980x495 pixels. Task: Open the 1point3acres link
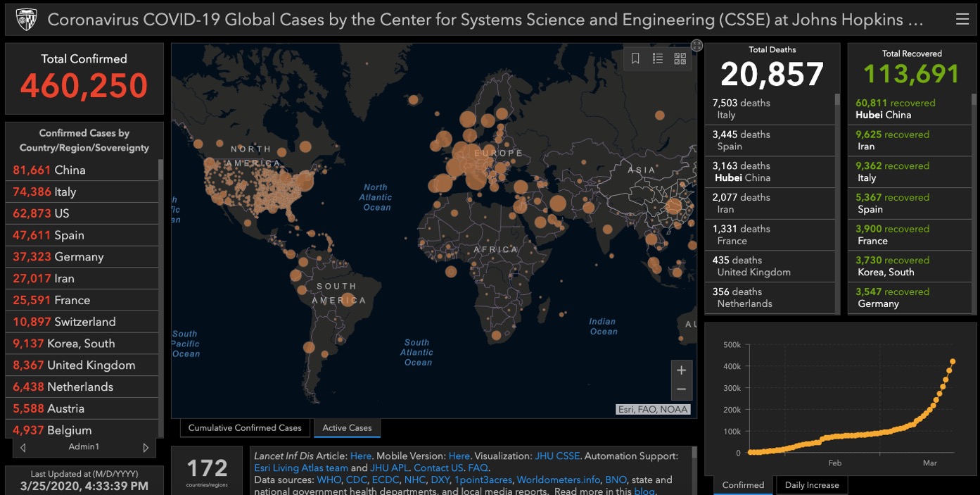pyautogui.click(x=483, y=480)
